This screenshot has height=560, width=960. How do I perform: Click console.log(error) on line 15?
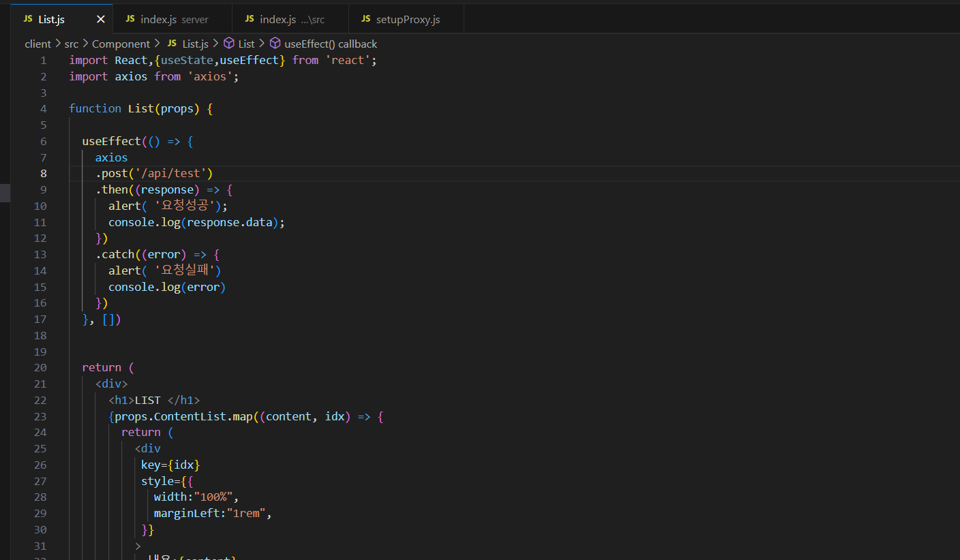coord(167,287)
